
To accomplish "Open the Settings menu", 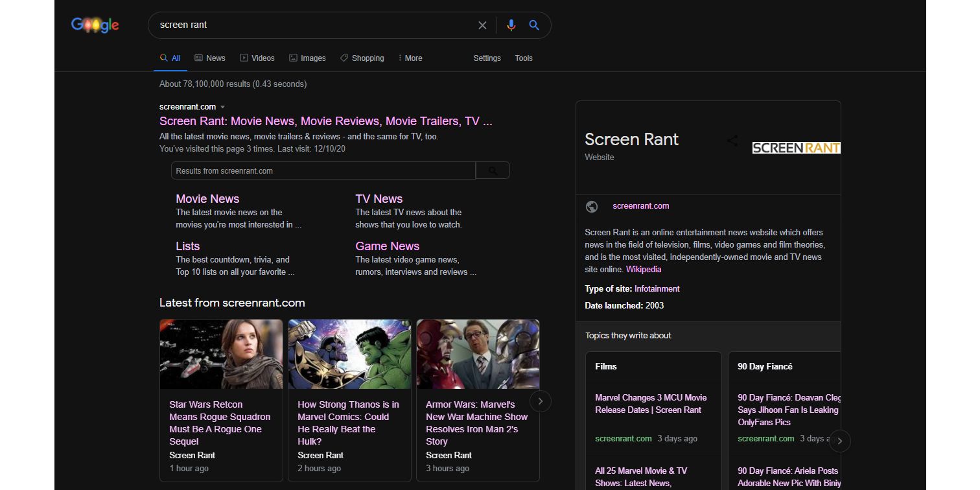I will point(487,58).
